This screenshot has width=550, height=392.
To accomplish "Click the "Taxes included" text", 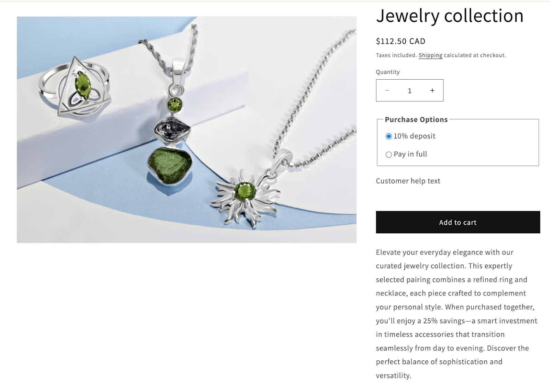I will tap(396, 55).
